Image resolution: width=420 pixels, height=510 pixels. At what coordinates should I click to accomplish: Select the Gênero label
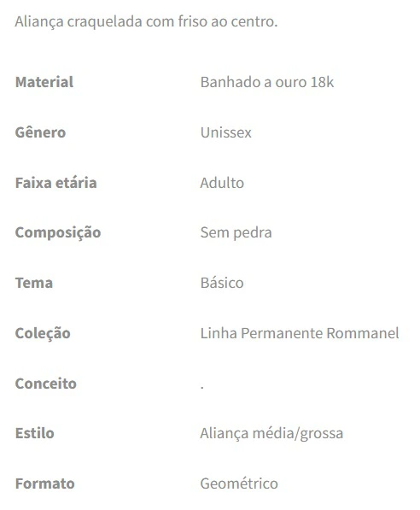(x=40, y=132)
